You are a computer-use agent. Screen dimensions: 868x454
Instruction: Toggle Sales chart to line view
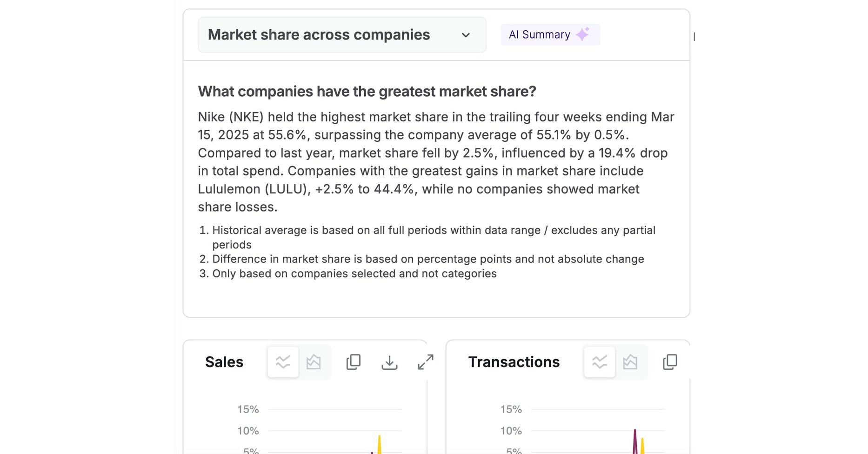(x=282, y=362)
